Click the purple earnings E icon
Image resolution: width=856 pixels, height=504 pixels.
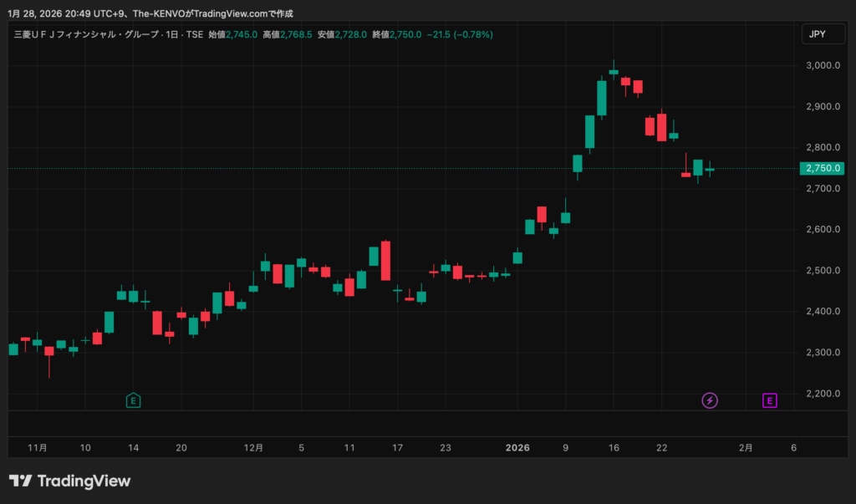click(769, 400)
